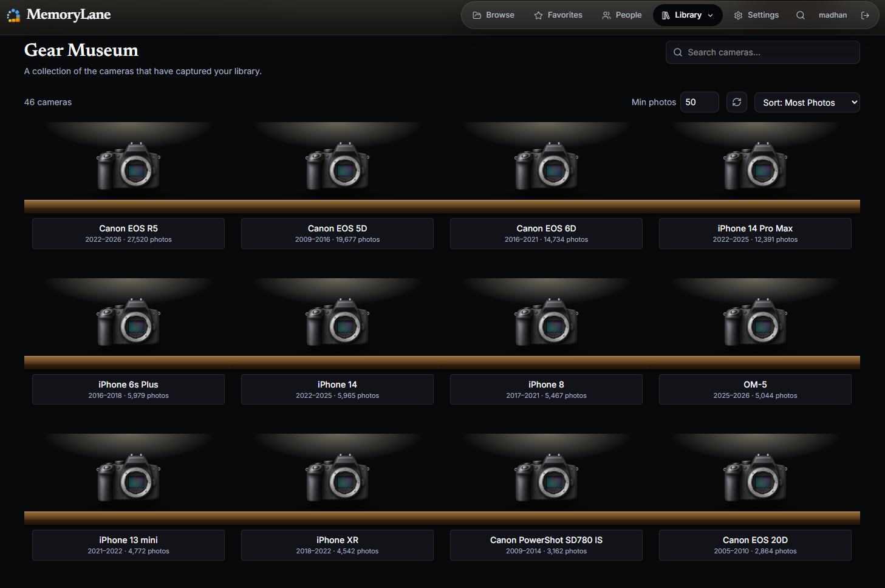885x588 pixels.
Task: Select the Canon EOS 6D label card
Action: (x=547, y=233)
